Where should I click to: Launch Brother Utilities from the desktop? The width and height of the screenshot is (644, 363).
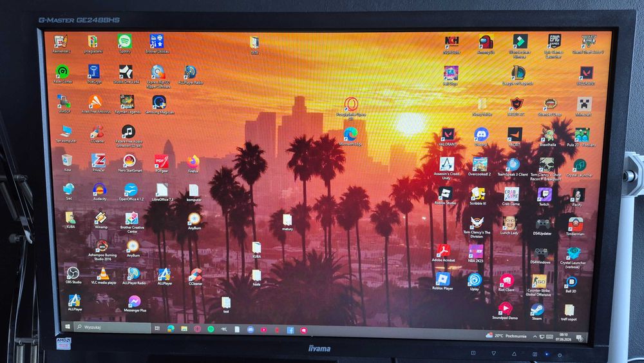point(157,44)
